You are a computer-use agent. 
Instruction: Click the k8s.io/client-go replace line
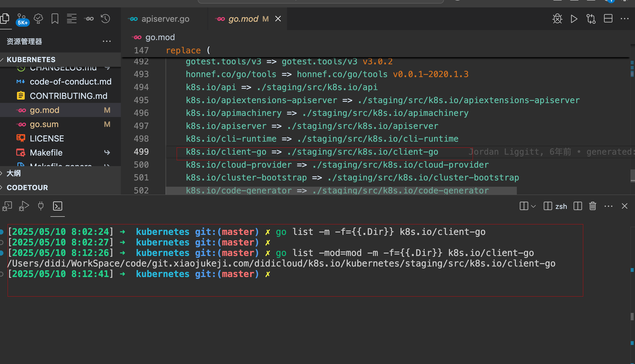pyautogui.click(x=312, y=152)
